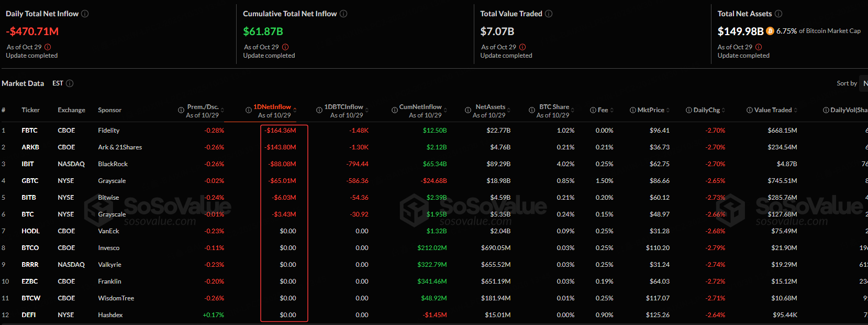The height and width of the screenshot is (325, 868).
Task: Click info icon before Fee column header
Action: click(593, 110)
